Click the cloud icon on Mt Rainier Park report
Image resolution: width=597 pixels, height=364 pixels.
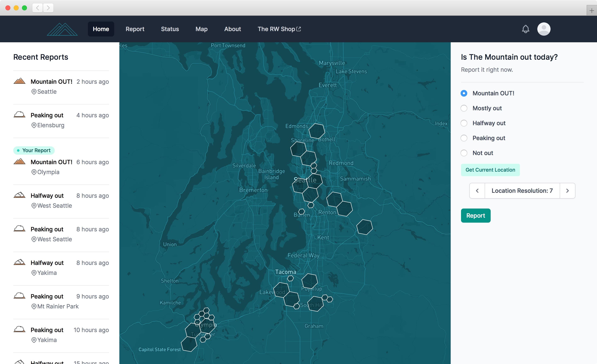click(x=19, y=295)
